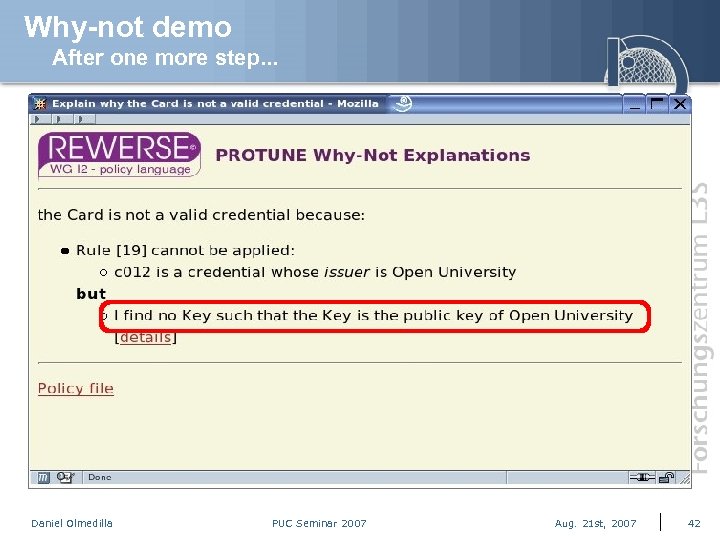The width and height of the screenshot is (720, 540).
Task: Click the slide number 42
Action: coord(694,523)
